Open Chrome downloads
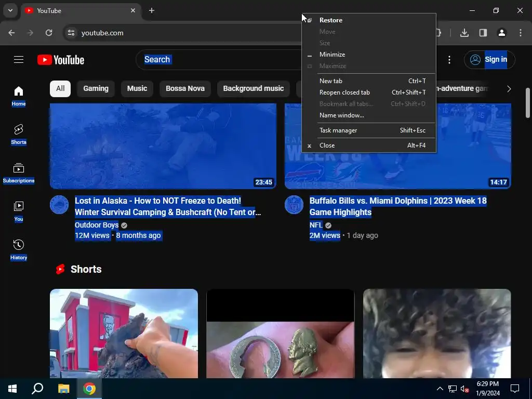The height and width of the screenshot is (399, 532). pyautogui.click(x=464, y=33)
